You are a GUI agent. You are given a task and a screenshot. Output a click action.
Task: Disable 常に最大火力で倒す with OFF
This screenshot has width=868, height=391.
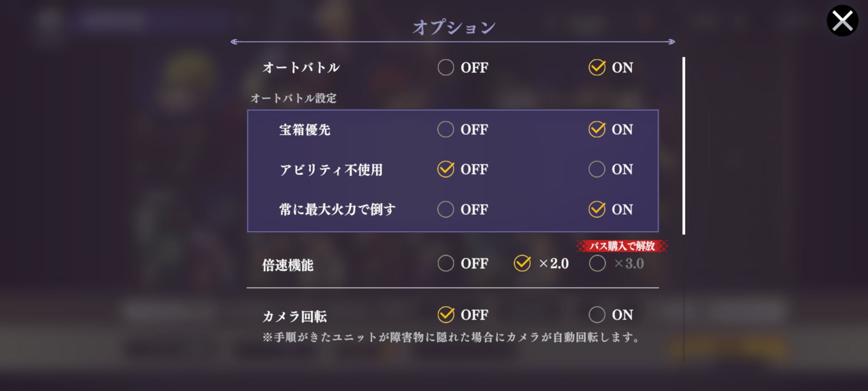pos(463,209)
